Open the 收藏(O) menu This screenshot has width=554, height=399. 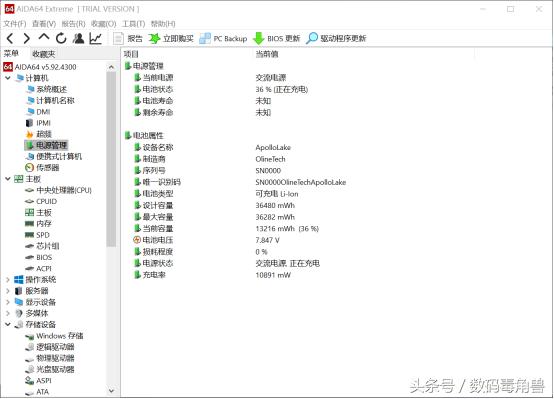pos(104,24)
